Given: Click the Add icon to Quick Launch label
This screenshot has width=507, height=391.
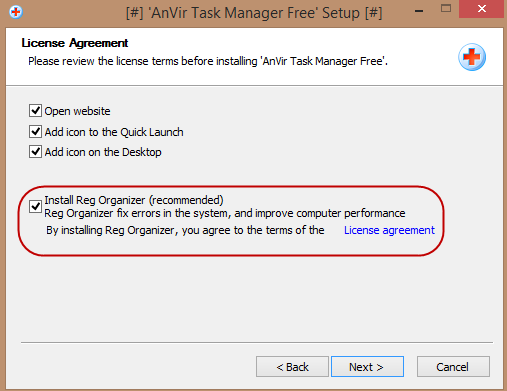Looking at the screenshot, I should [x=114, y=132].
